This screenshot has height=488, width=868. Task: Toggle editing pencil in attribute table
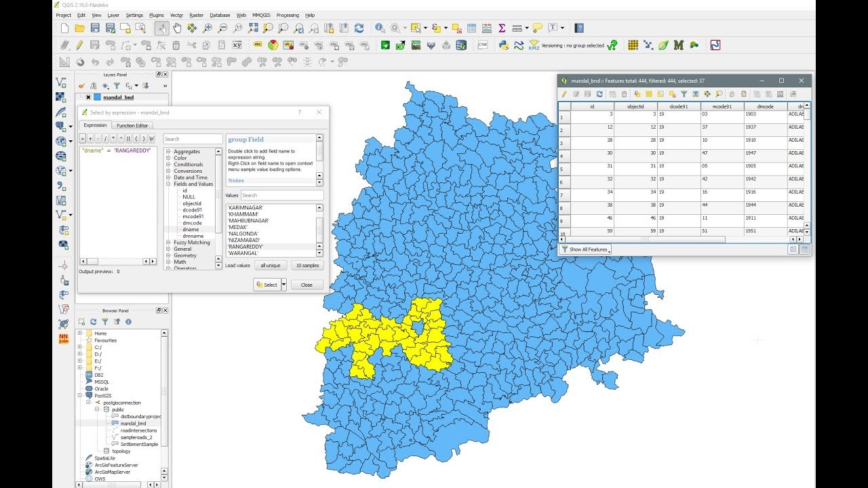click(x=564, y=94)
